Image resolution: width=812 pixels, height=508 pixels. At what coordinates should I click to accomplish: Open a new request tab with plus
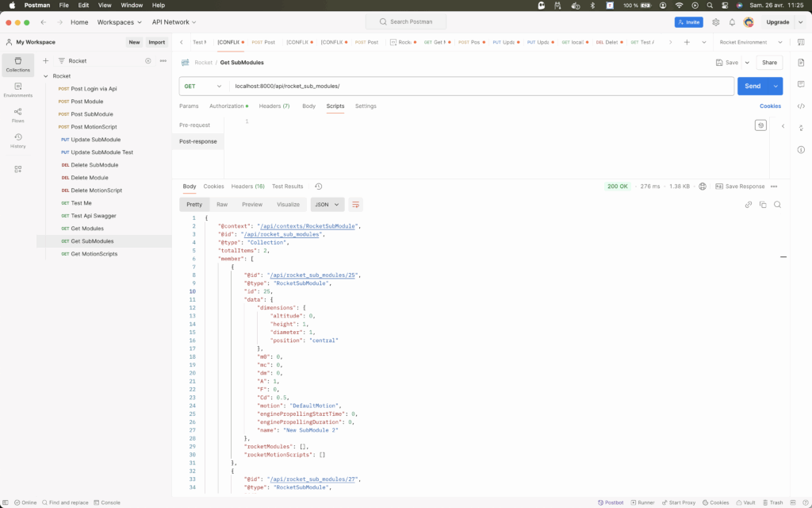pos(687,42)
